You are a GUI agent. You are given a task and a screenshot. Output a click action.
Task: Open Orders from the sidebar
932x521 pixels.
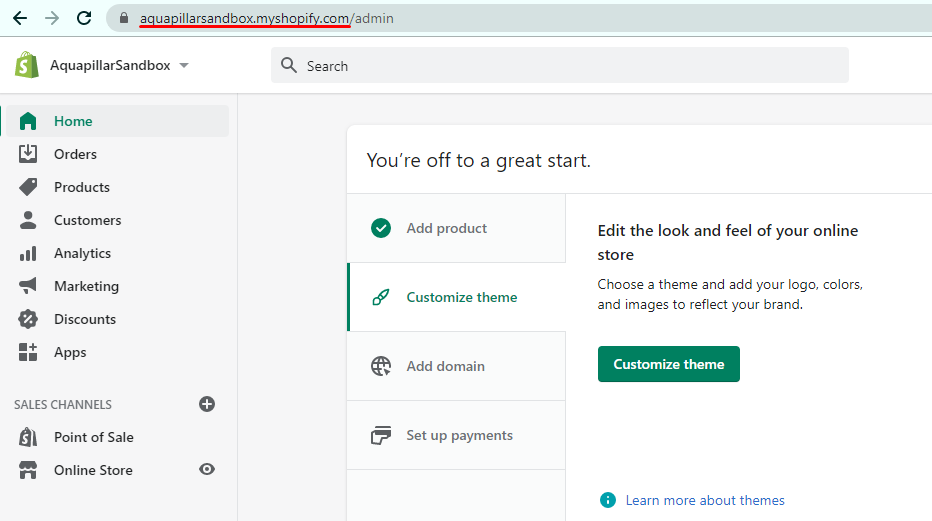coord(75,154)
